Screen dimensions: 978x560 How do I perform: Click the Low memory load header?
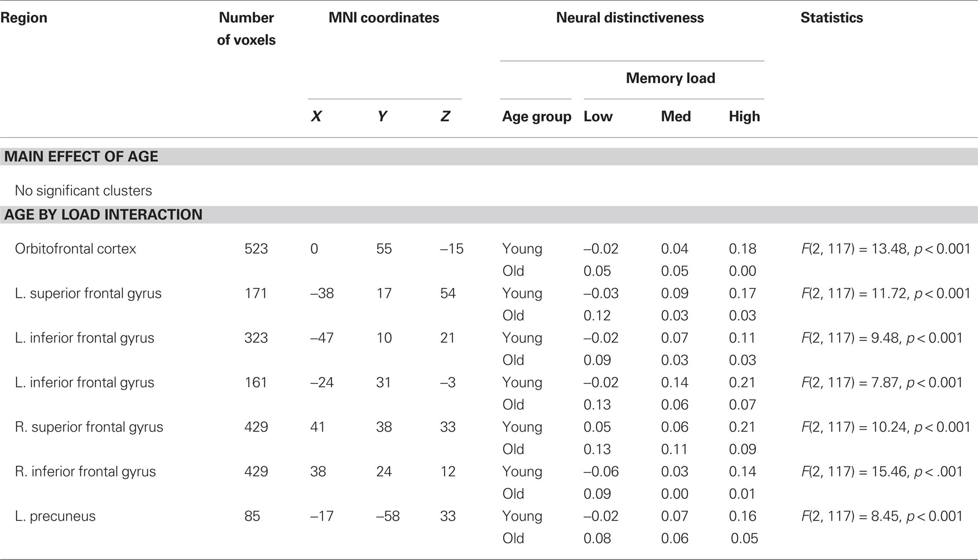pos(598,117)
